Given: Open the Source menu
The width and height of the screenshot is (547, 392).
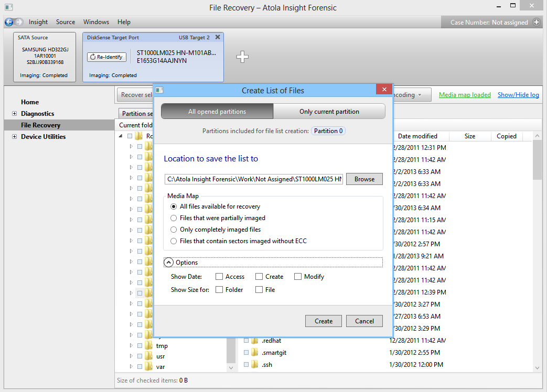Looking at the screenshot, I should point(66,22).
